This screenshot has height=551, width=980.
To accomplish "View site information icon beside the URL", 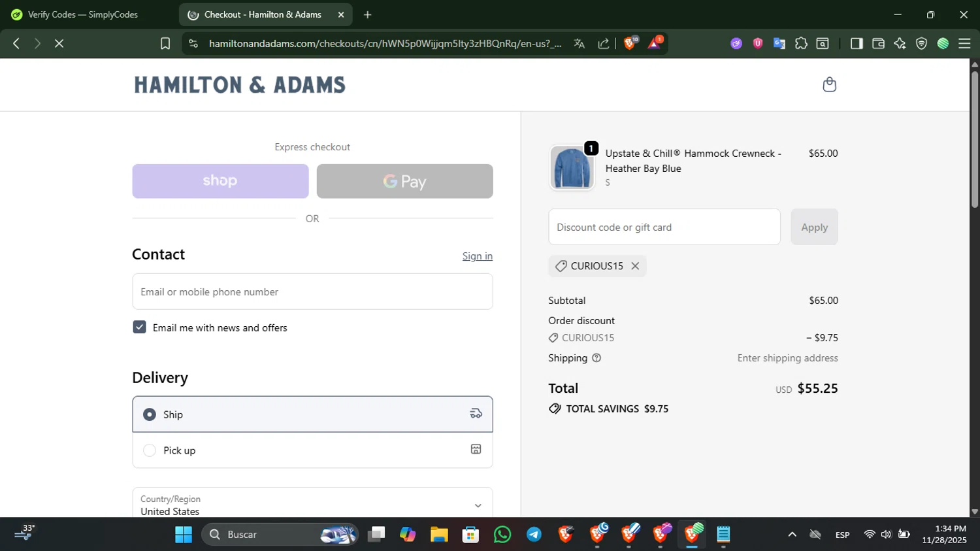I will click(x=193, y=44).
